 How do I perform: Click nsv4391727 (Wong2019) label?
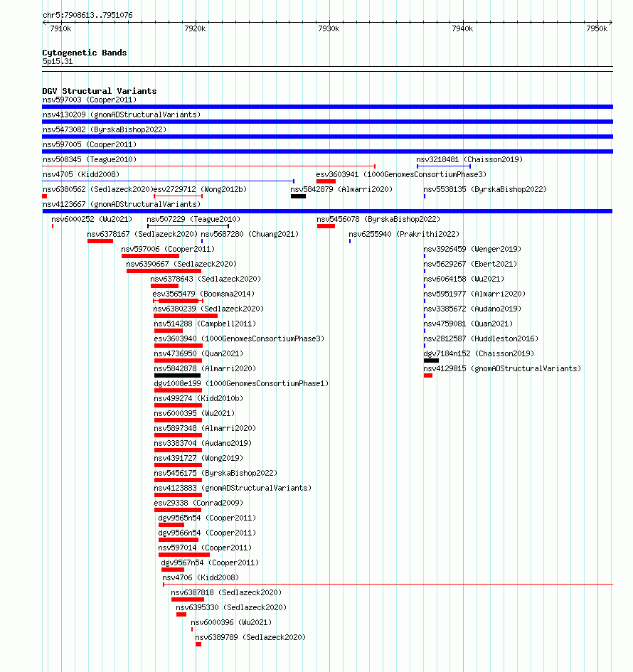click(198, 458)
